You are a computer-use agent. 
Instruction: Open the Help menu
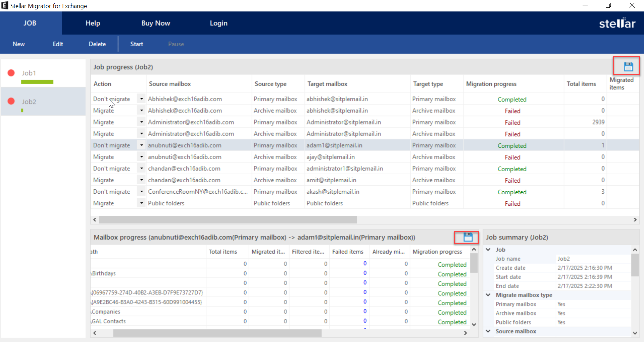click(x=93, y=23)
